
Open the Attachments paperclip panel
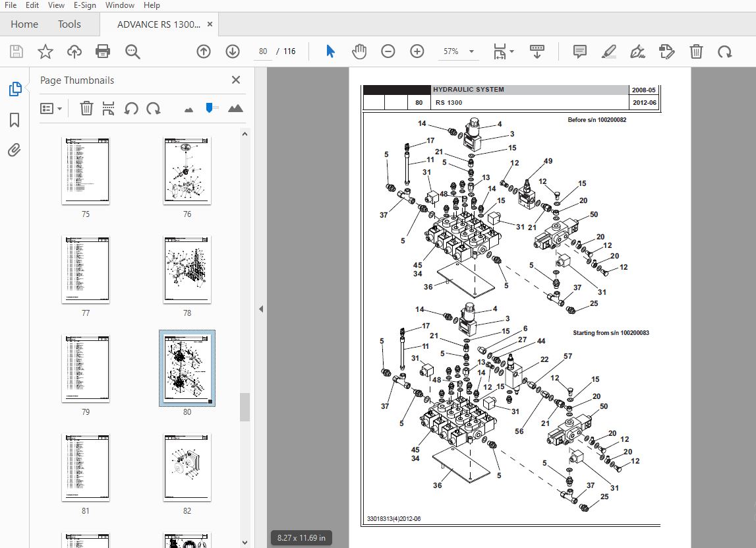(15, 150)
